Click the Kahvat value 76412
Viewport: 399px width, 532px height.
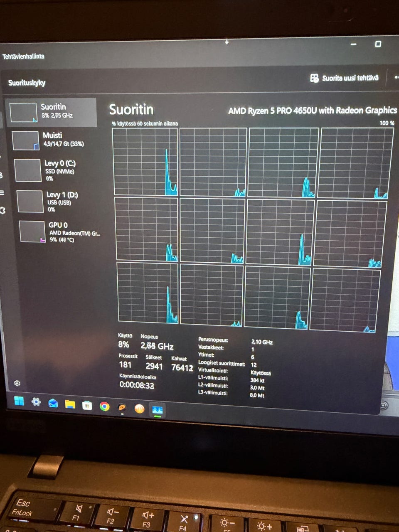tap(182, 367)
